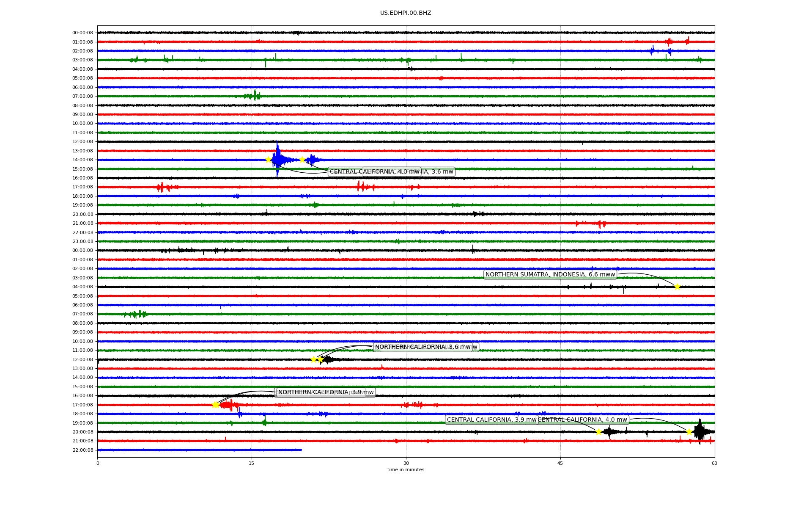Select the NORTHERN SUMATRA, INDONESIA, 6.6 mww label
812x508 pixels.
550,275
